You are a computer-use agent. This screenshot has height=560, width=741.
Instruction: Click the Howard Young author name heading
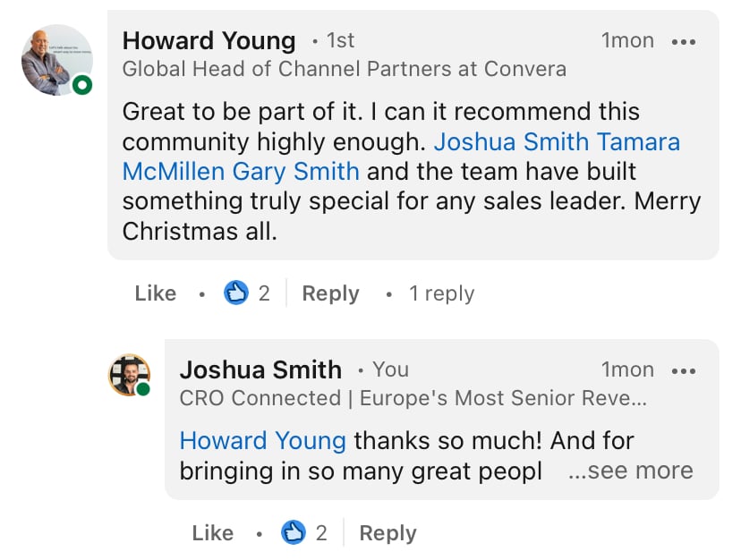pyautogui.click(x=209, y=40)
